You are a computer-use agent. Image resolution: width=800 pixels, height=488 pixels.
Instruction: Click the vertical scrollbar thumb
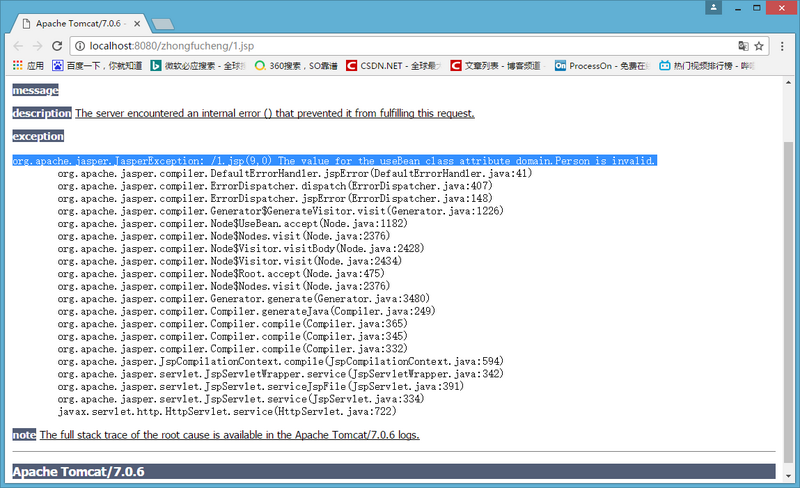788,302
